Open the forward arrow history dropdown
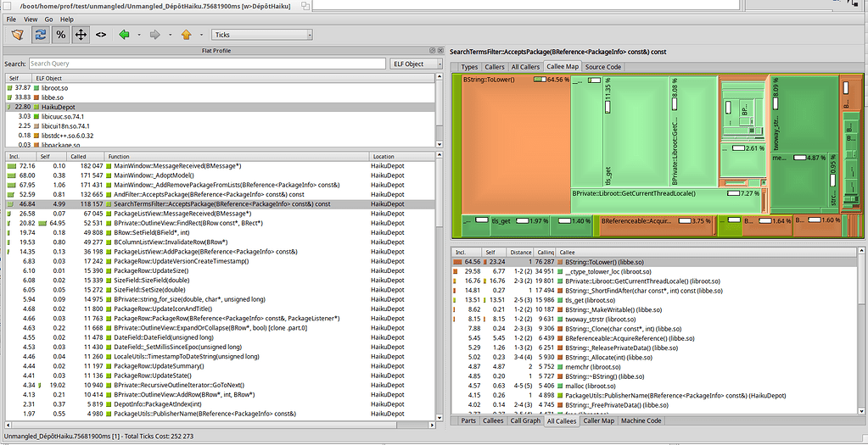Screen dimensions: 868x445 170,35
